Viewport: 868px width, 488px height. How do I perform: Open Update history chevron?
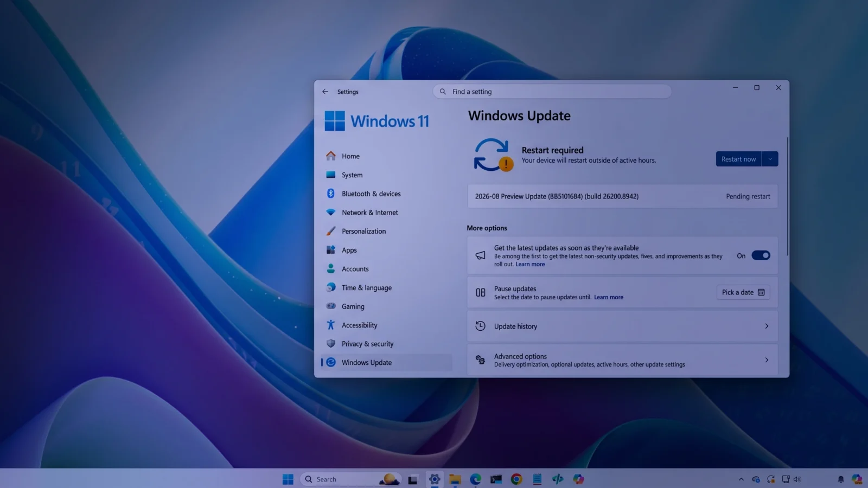pos(767,326)
